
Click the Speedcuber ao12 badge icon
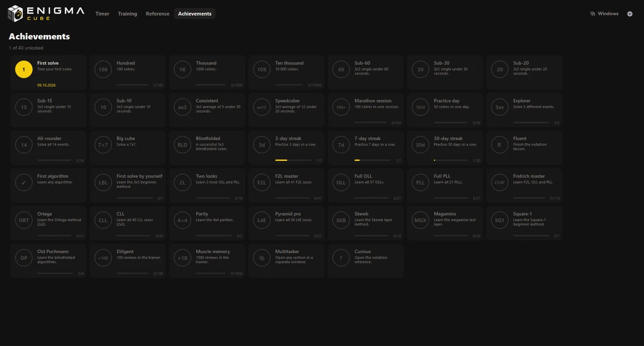pos(262,107)
